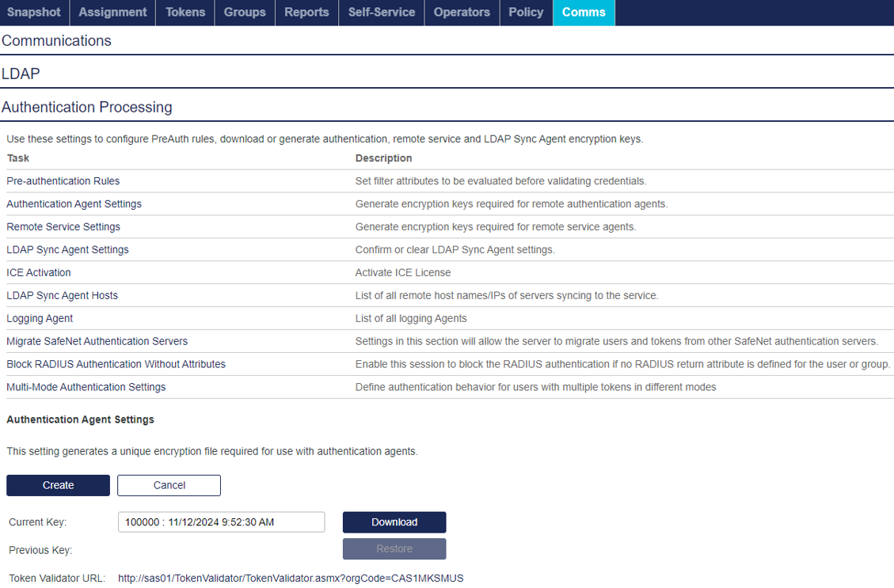
Task: Open Migrate SafeNet Authentication Servers task
Action: 97,341
